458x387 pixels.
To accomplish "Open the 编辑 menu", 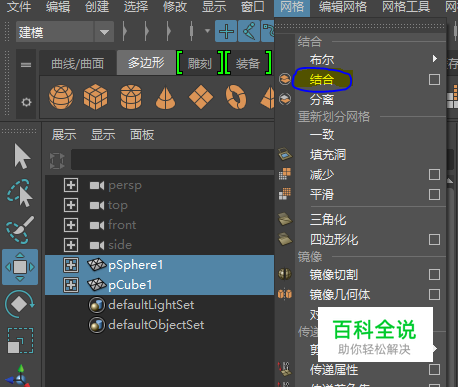I will pos(58,7).
